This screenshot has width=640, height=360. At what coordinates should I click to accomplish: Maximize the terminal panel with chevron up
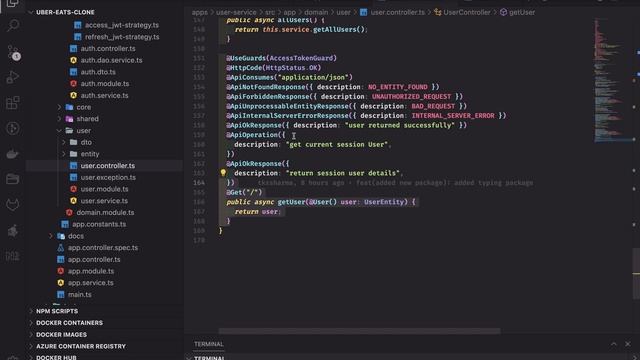pos(613,344)
